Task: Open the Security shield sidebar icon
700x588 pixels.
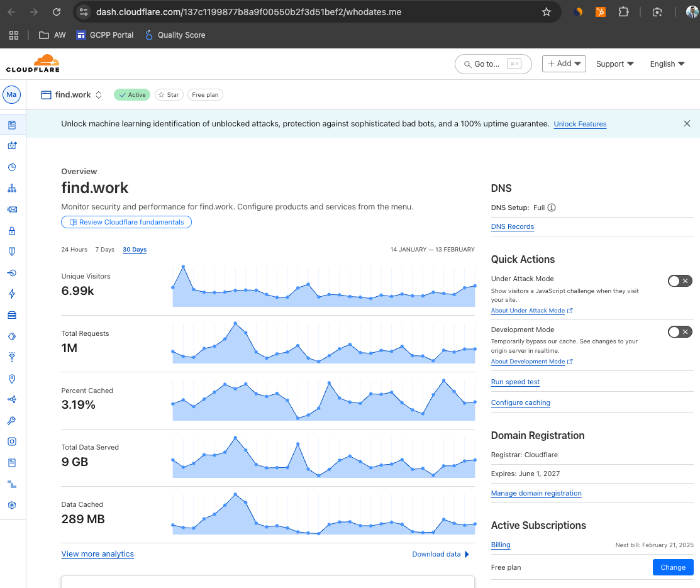Action: [12, 252]
